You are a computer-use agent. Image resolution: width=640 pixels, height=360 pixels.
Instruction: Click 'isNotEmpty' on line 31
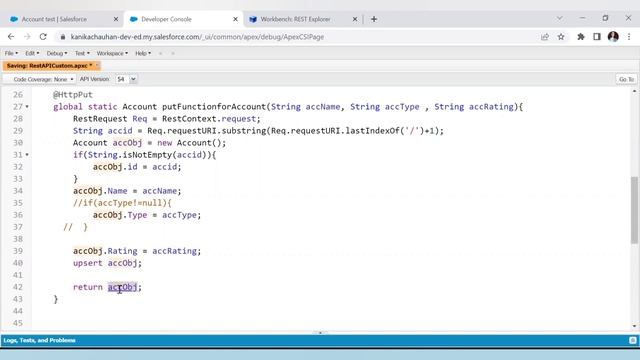(x=147, y=155)
